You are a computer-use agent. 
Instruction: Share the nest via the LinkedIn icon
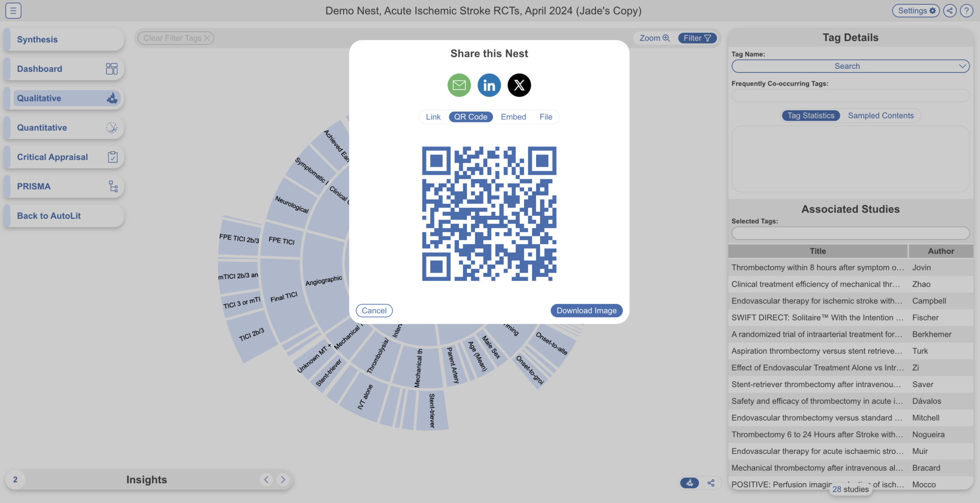(x=489, y=85)
